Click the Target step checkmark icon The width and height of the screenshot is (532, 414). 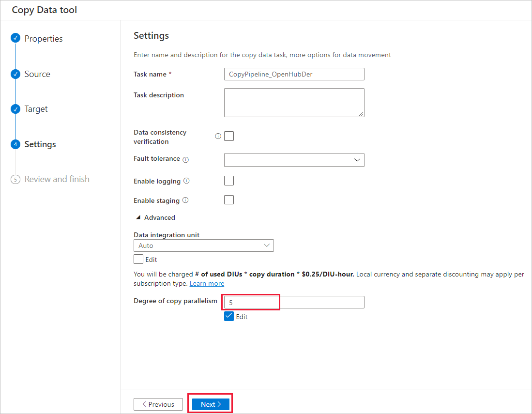pyautogui.click(x=15, y=108)
